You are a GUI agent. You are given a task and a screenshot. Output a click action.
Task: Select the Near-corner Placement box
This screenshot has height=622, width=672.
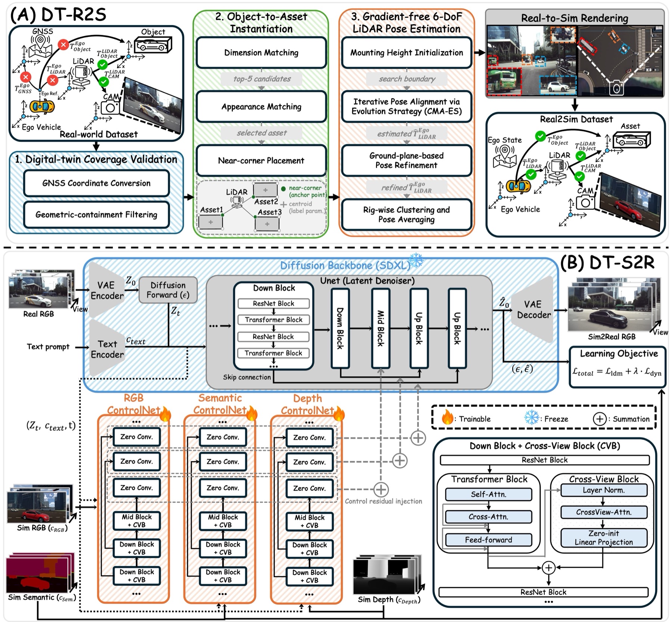261,161
